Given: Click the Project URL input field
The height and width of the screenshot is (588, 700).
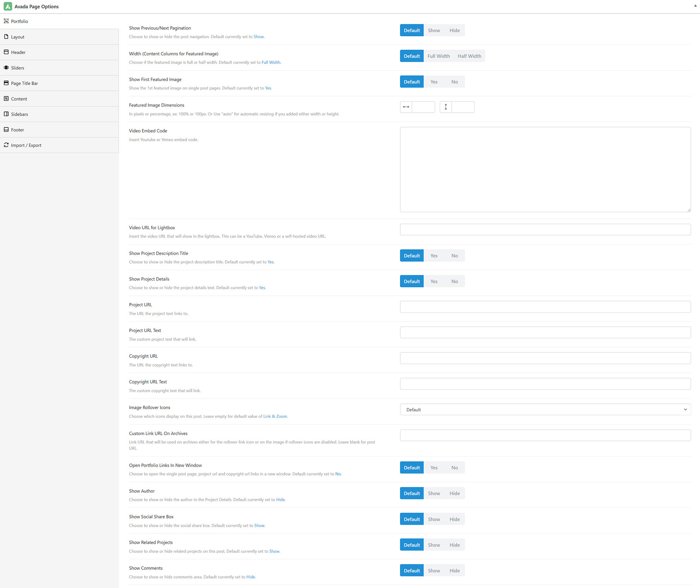Looking at the screenshot, I should tap(545, 307).
